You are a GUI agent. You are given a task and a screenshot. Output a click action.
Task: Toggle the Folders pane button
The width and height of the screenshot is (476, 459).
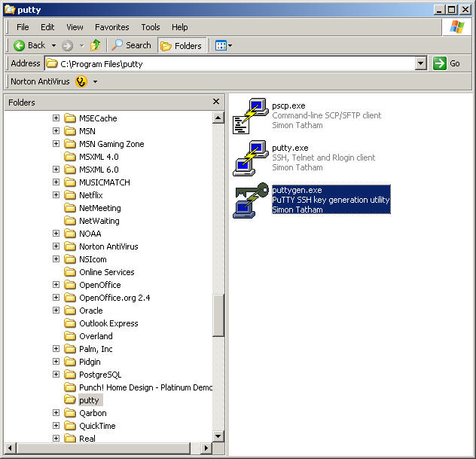pyautogui.click(x=182, y=45)
